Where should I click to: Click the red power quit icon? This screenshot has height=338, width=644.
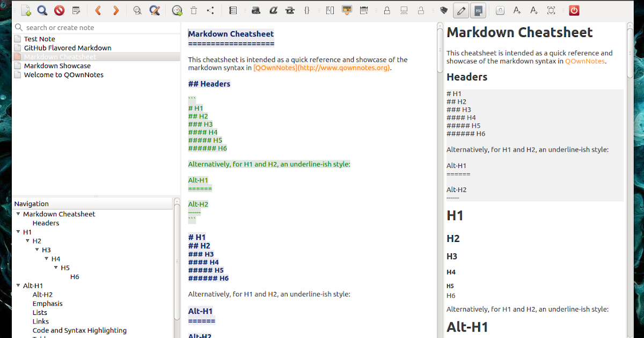click(574, 10)
